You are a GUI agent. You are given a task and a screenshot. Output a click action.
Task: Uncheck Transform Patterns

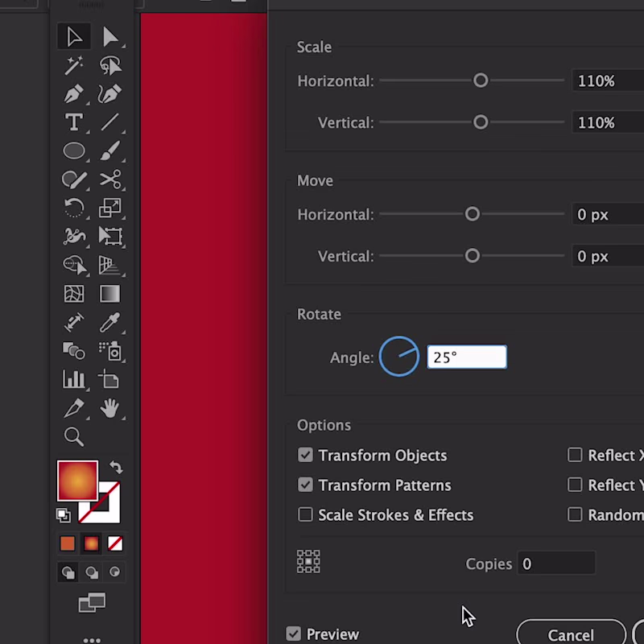[x=305, y=485]
